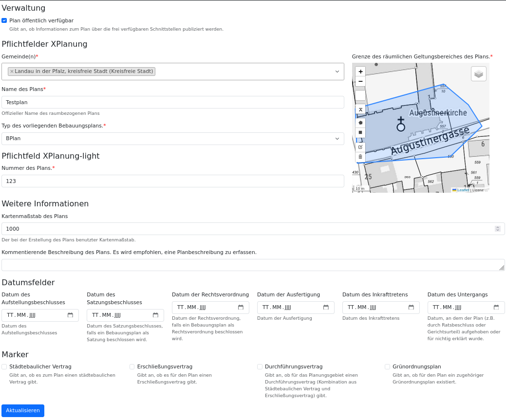Open the calendar picker for Datum der Rechtsverordnung

241,307
